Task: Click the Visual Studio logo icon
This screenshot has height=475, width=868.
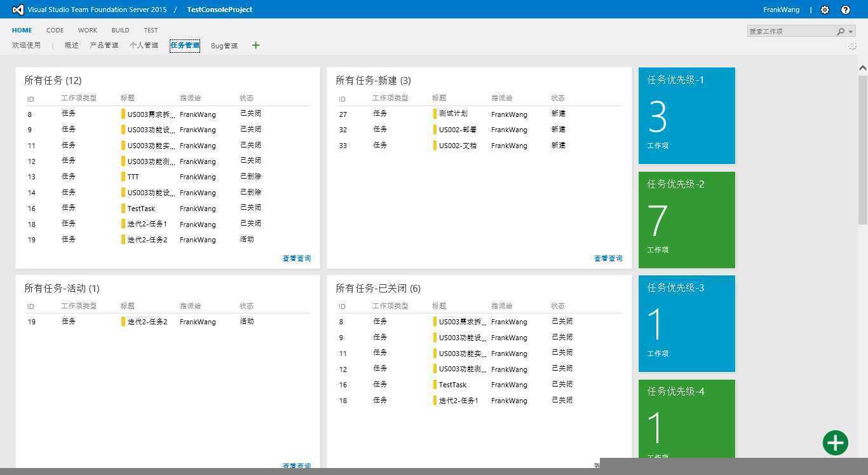Action: pos(18,10)
